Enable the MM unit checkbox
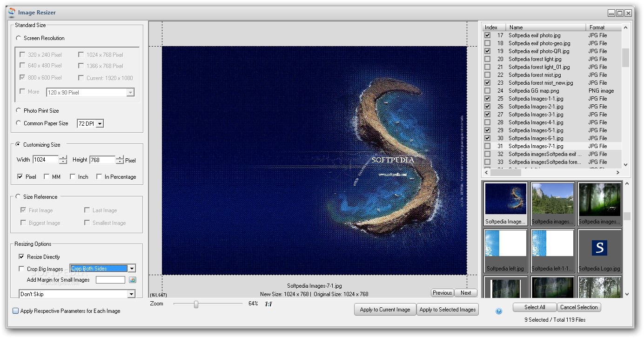Screen dimensions: 644x338 pos(47,177)
